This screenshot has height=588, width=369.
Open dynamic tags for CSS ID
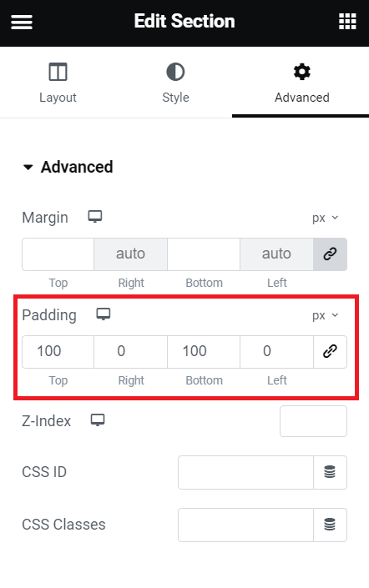[x=330, y=472]
